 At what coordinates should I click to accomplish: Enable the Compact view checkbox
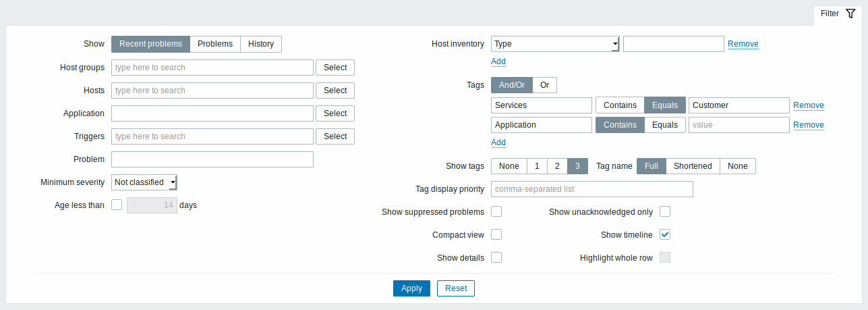click(496, 234)
